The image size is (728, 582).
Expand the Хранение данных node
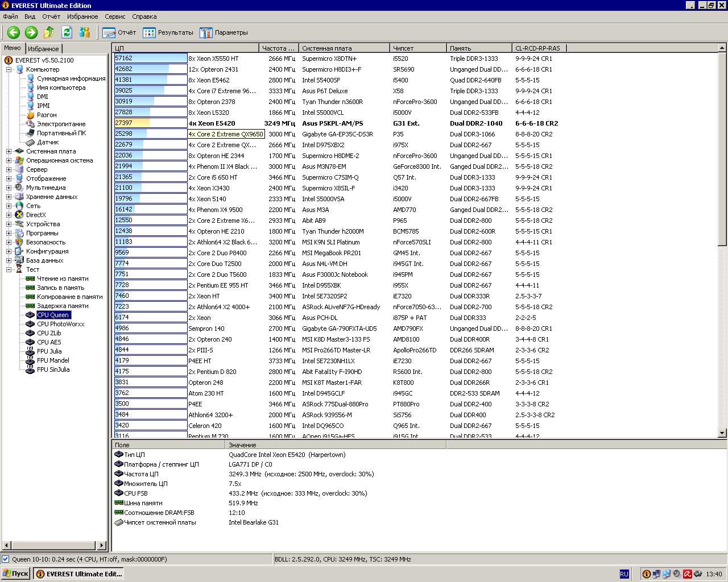click(9, 197)
